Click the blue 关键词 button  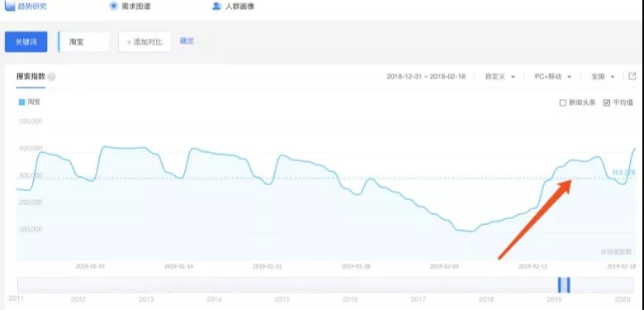coord(26,42)
